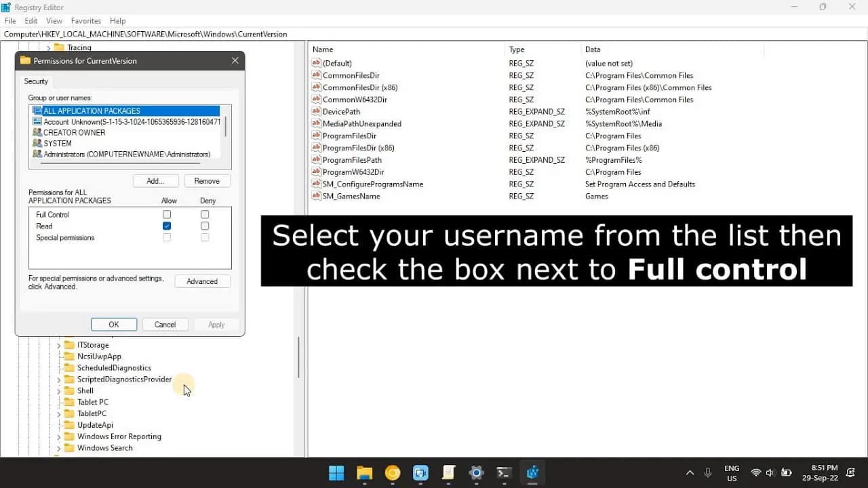Click the Shell folder icon in the tree
Viewport: 868px width, 488px height.
coord(70,390)
